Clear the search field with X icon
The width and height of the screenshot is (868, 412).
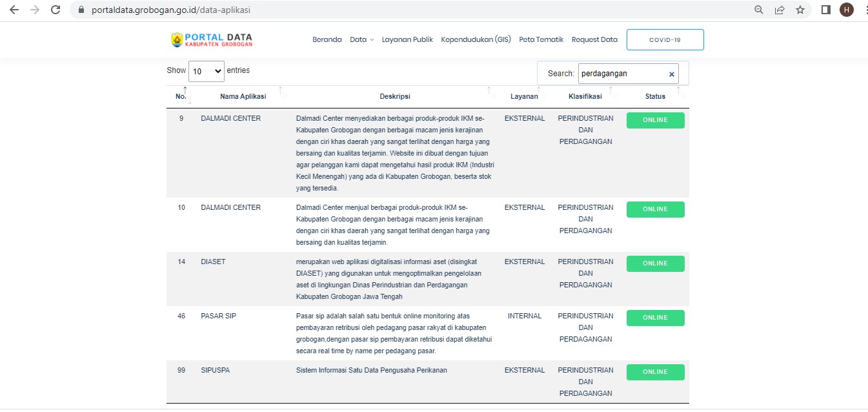pyautogui.click(x=671, y=74)
